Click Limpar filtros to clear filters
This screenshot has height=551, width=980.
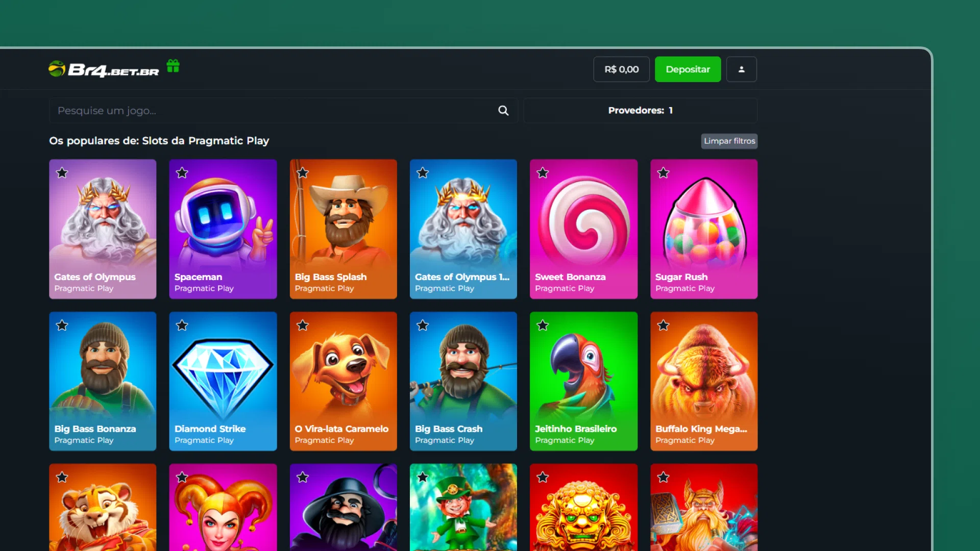pyautogui.click(x=729, y=141)
